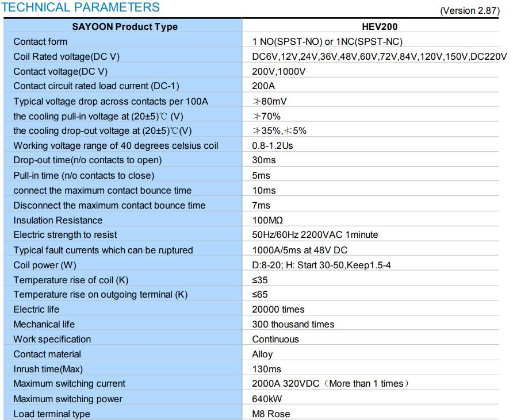Select 'Working voltage range of 40 degrees celsius coil'
This screenshot has width=513, height=420.
pyautogui.click(x=116, y=145)
